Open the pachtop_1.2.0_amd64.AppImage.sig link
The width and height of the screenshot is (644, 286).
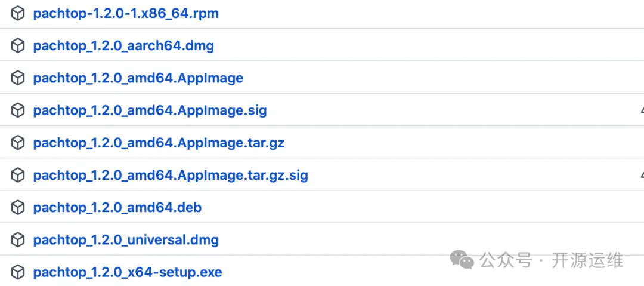coord(150,110)
